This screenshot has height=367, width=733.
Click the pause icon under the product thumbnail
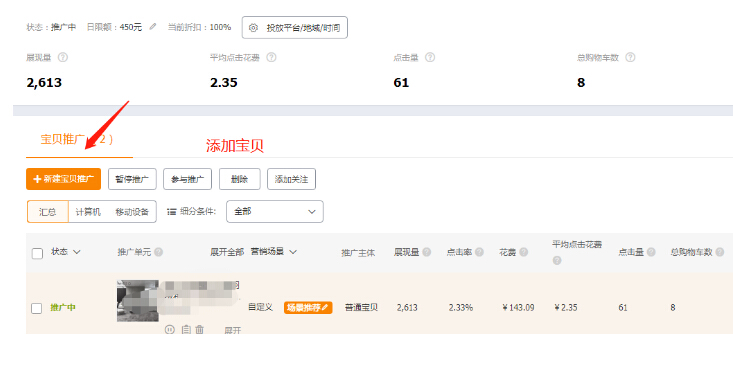(170, 330)
